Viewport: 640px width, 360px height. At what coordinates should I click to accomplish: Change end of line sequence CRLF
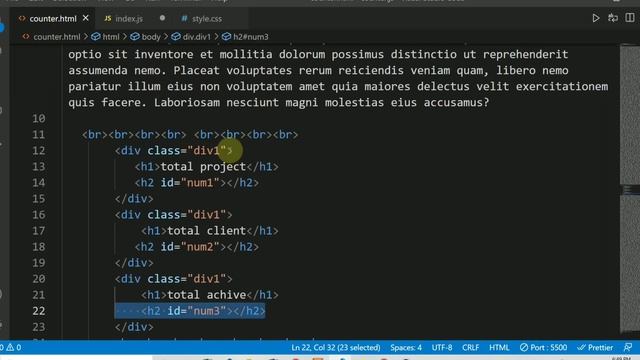coord(470,348)
